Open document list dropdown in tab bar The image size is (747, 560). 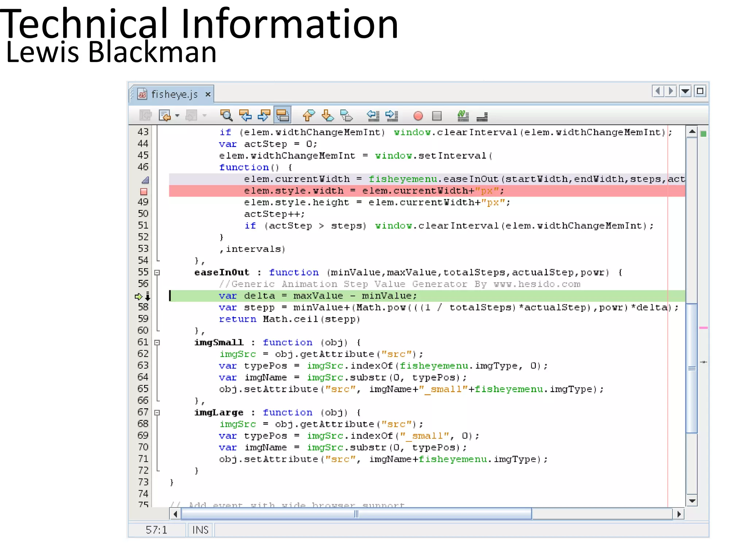(x=685, y=91)
